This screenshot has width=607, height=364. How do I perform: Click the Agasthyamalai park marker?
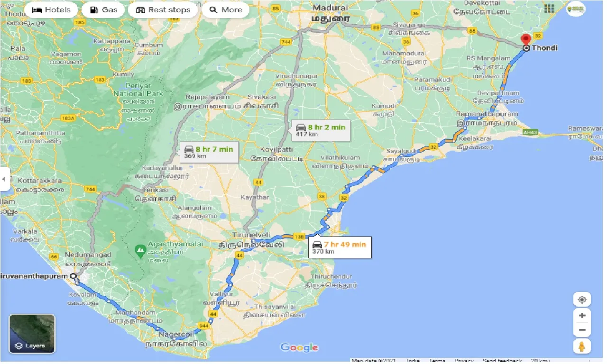pyautogui.click(x=140, y=249)
